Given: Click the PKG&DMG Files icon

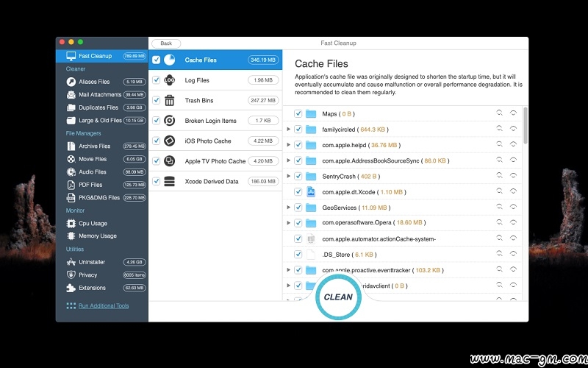Looking at the screenshot, I should tap(71, 197).
